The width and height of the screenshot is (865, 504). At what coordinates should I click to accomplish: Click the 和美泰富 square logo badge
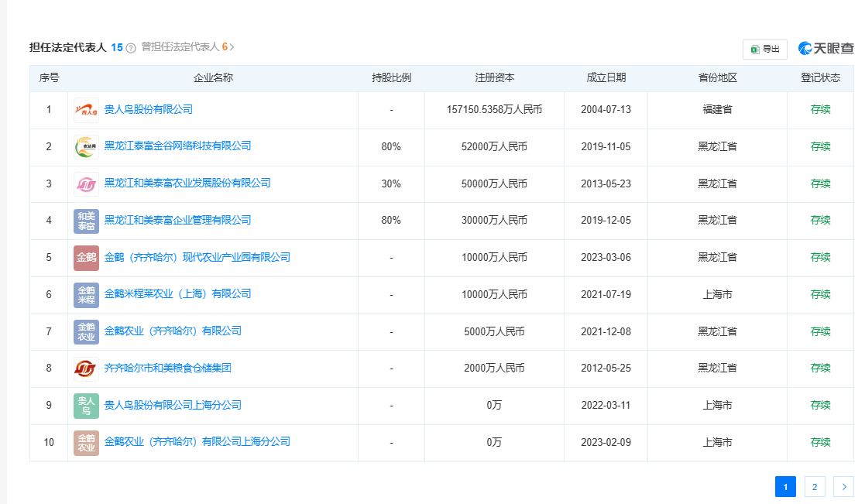pos(86,221)
